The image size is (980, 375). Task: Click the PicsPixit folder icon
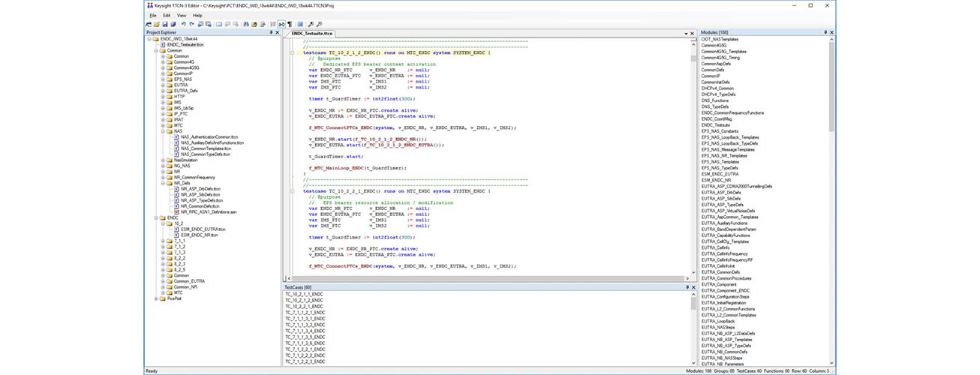tap(163, 298)
